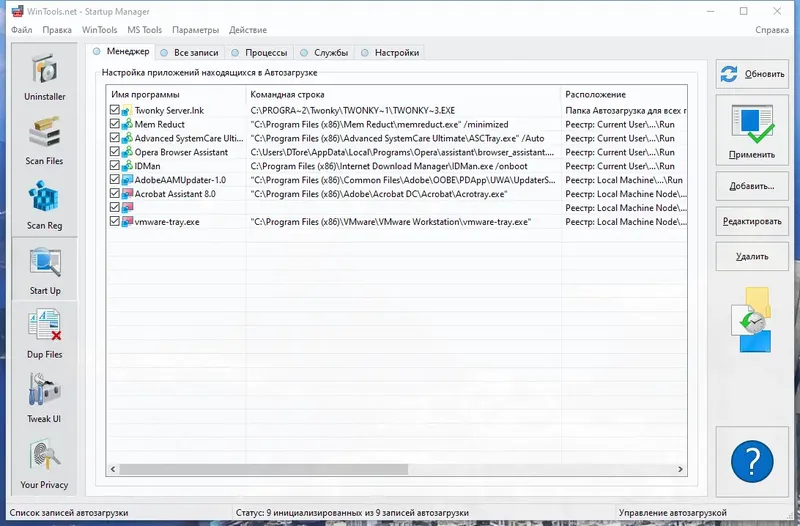Screen dimensions: 800x526
Task: Disable Acrobat Assistant 8.0 checkbox
Action: coord(115,193)
